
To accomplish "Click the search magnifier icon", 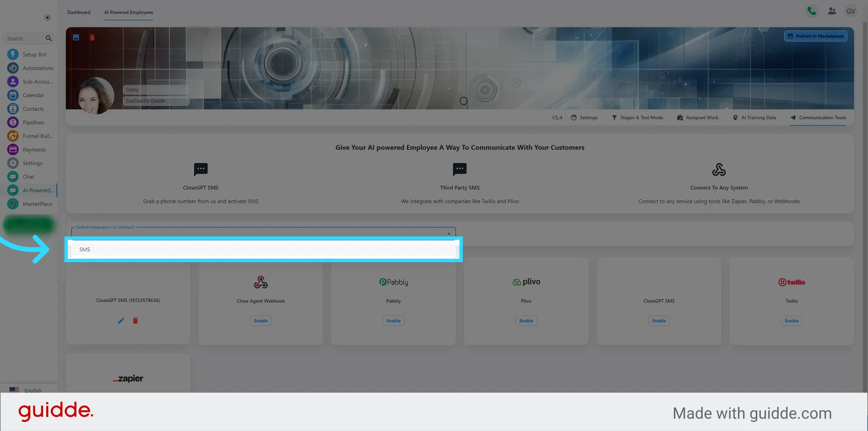I will (48, 38).
